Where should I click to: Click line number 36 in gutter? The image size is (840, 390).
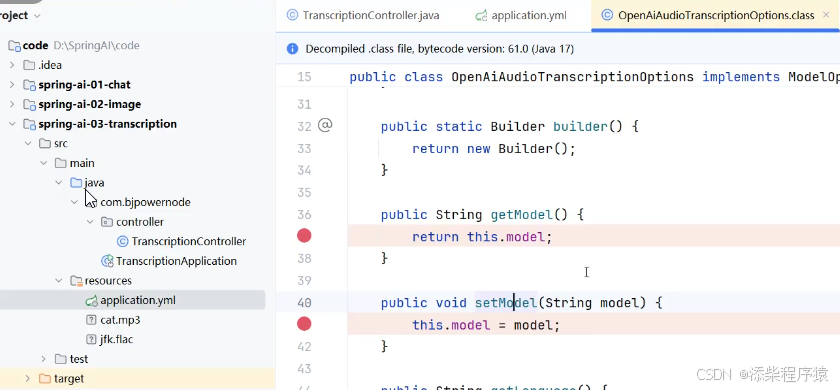pos(304,215)
